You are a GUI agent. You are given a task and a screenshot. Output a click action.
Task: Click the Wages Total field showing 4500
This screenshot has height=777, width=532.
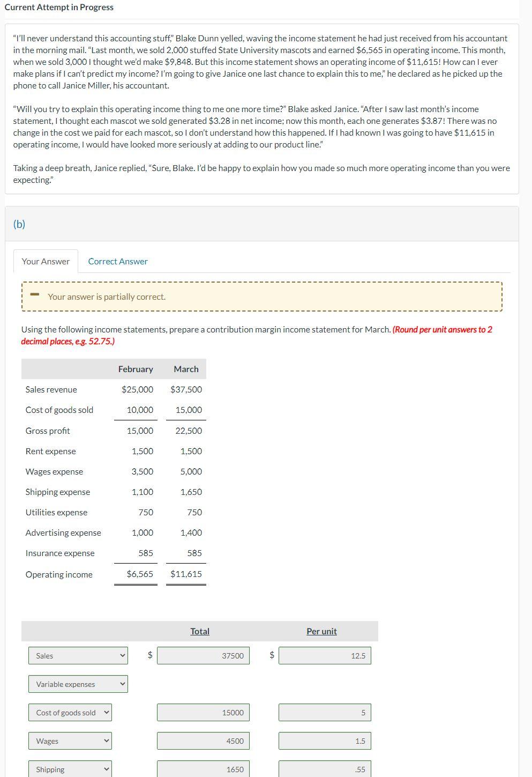(203, 741)
